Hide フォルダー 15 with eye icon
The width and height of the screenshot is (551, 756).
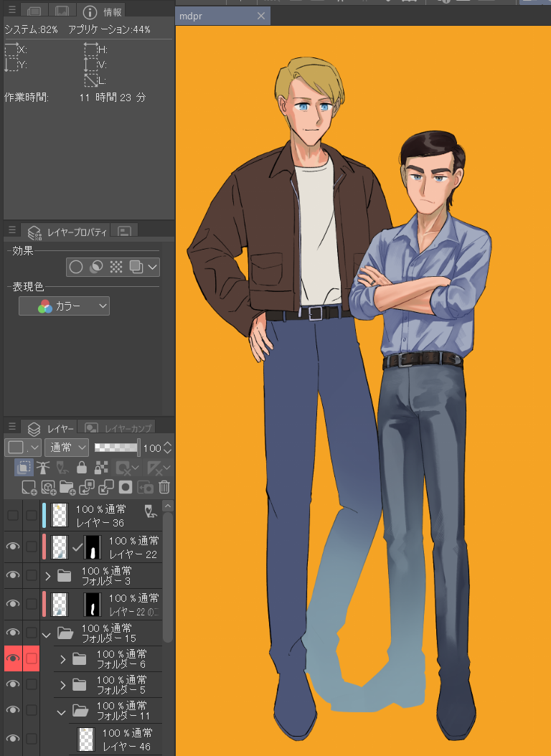pos(13,633)
